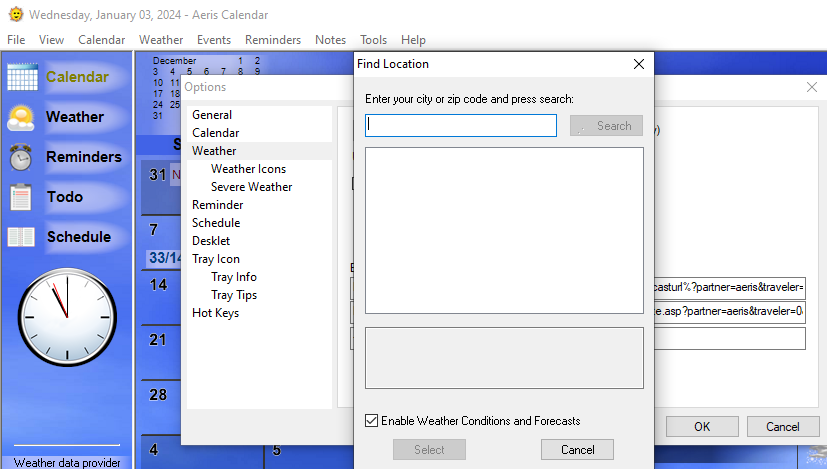The height and width of the screenshot is (469, 827).
Task: Select day 7 in the main calendar
Action: [x=153, y=230]
